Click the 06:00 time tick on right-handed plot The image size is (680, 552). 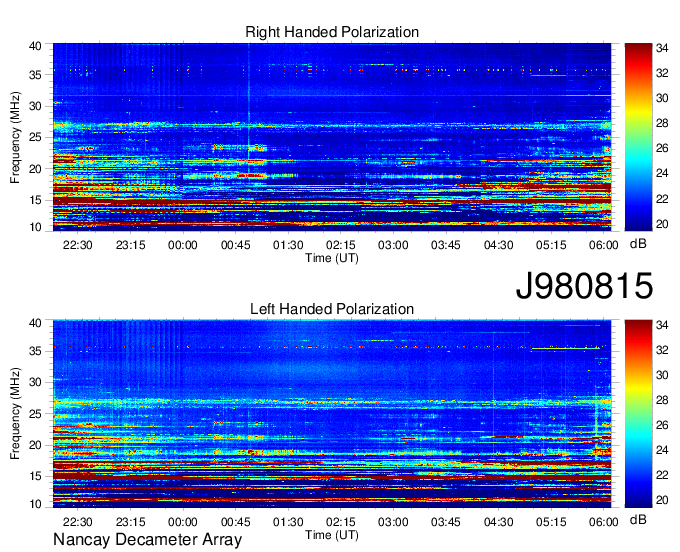[603, 245]
